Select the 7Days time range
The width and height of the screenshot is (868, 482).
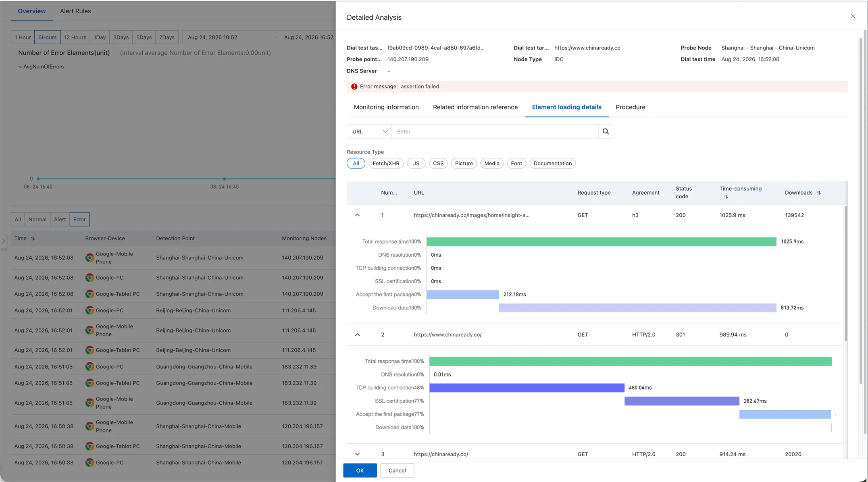[x=167, y=37]
